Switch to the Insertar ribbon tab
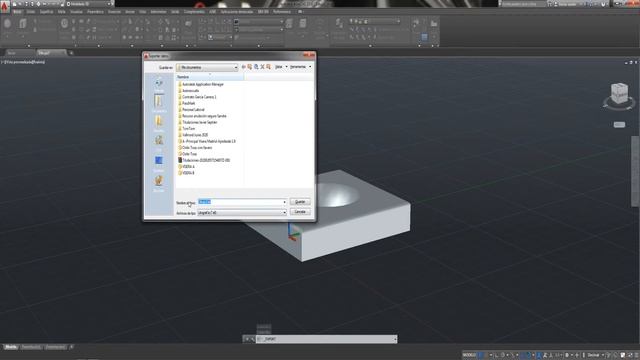 pyautogui.click(x=114, y=12)
